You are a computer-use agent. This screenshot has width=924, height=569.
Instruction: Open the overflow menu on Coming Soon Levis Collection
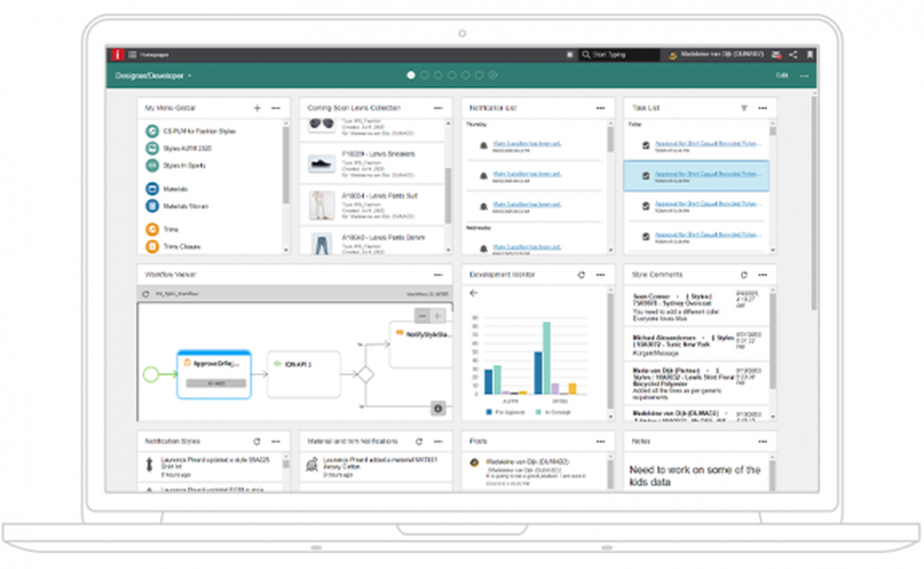(x=438, y=108)
